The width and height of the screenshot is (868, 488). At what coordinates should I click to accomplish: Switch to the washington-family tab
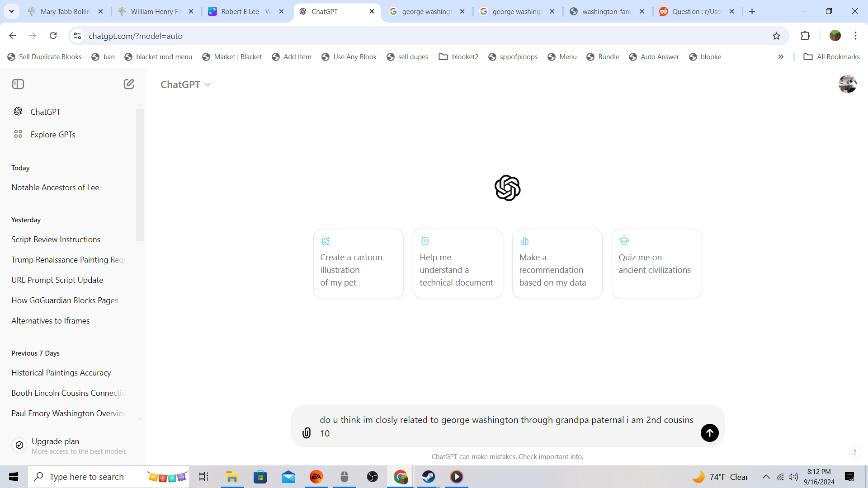tap(607, 12)
